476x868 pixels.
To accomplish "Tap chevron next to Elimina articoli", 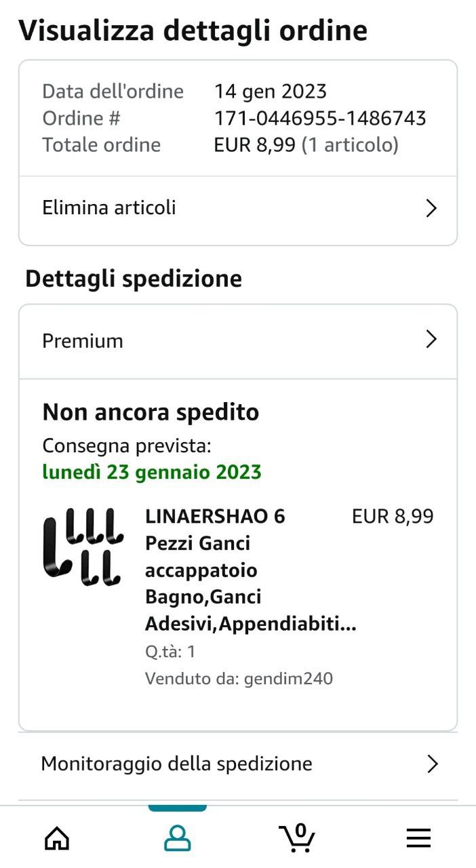I will (x=431, y=208).
